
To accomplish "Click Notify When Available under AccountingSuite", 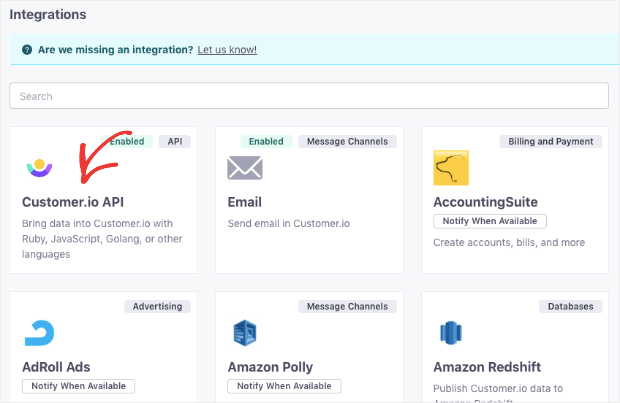I will pyautogui.click(x=490, y=221).
